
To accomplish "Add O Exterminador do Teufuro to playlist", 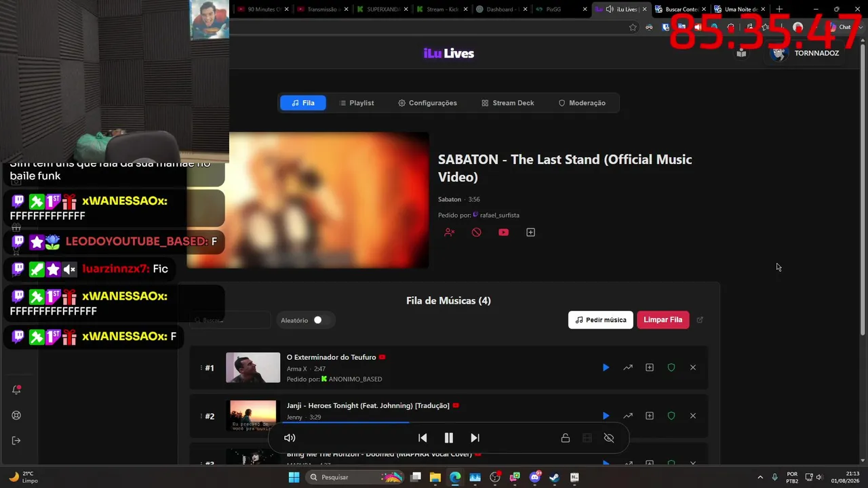I will [x=650, y=367].
